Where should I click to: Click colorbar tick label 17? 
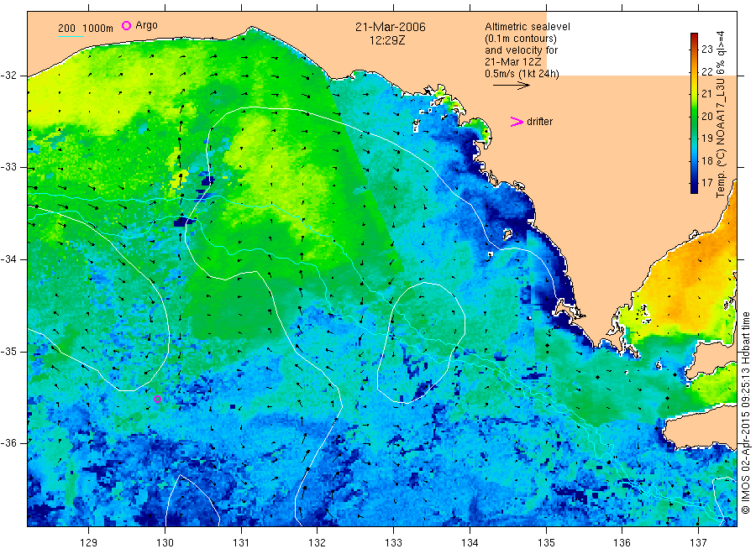(706, 183)
